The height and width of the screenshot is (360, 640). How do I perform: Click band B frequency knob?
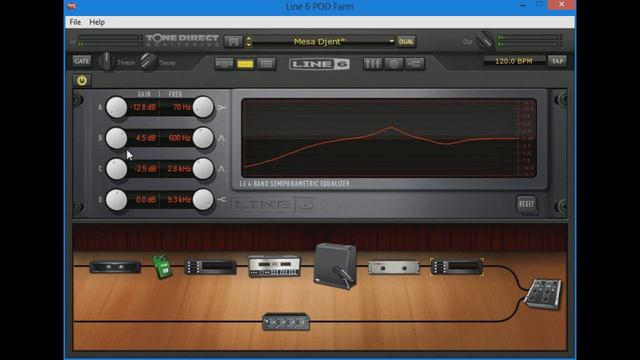(x=203, y=138)
